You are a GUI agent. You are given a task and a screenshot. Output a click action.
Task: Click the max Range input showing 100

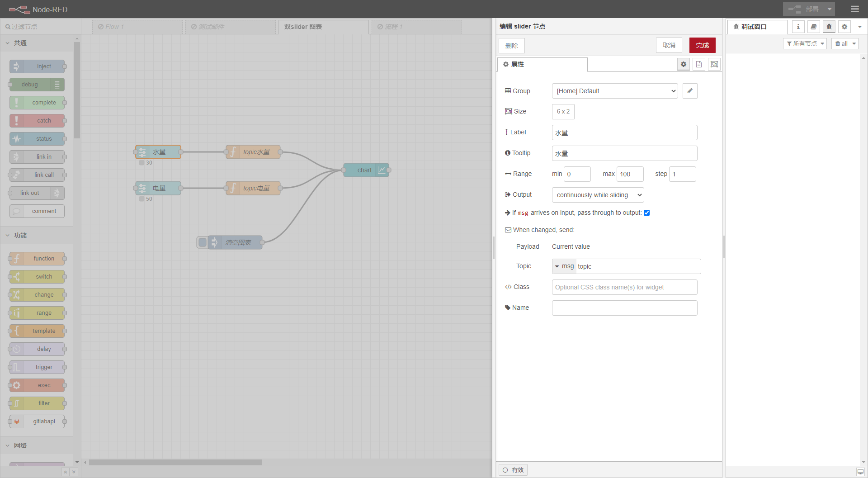point(630,174)
